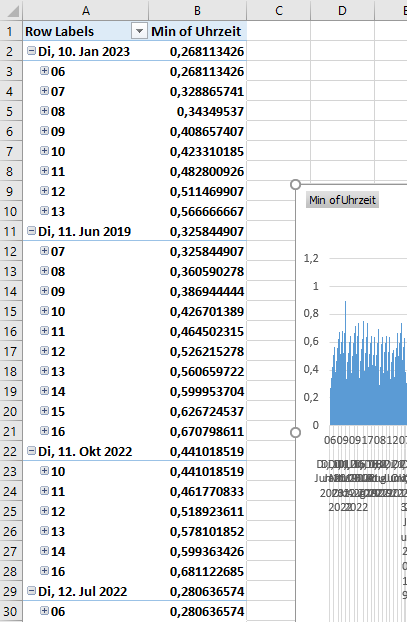
Task: Collapse the Di, 12. Jul 2022 group
Action: click(31, 591)
